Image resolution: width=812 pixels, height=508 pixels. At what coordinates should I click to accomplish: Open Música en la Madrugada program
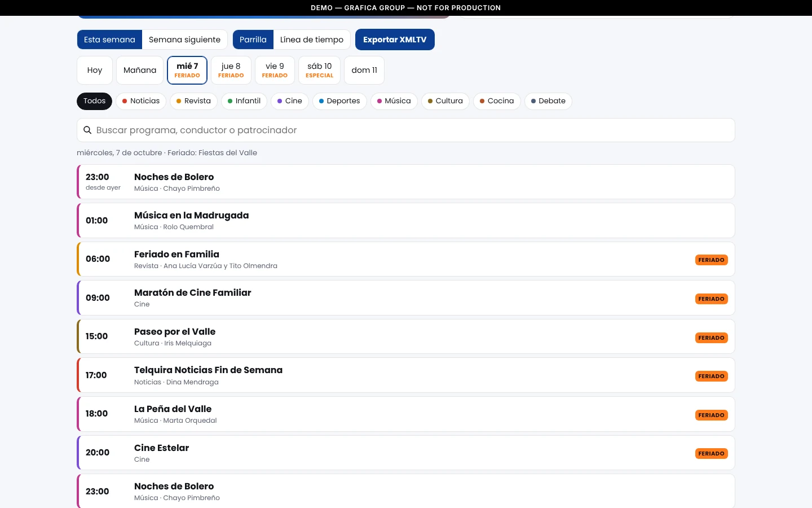coord(406,221)
